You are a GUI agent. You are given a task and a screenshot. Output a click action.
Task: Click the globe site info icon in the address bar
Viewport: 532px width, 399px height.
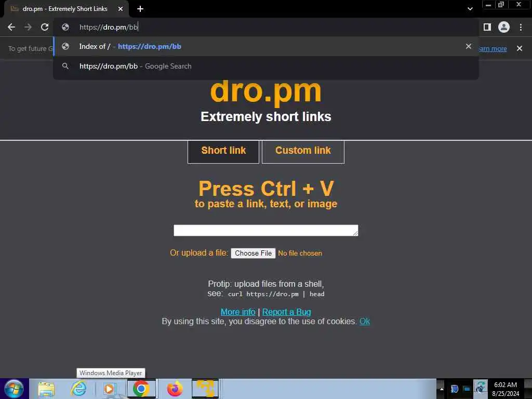pyautogui.click(x=65, y=27)
